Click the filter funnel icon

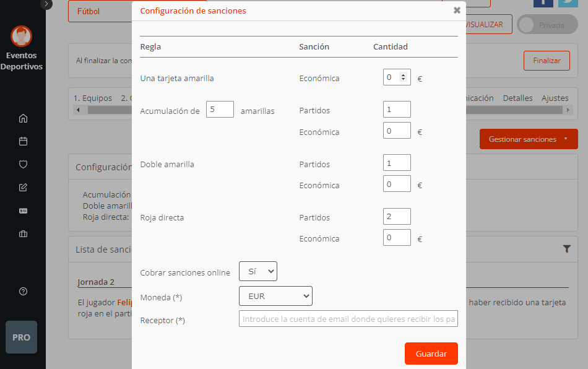[567, 248]
